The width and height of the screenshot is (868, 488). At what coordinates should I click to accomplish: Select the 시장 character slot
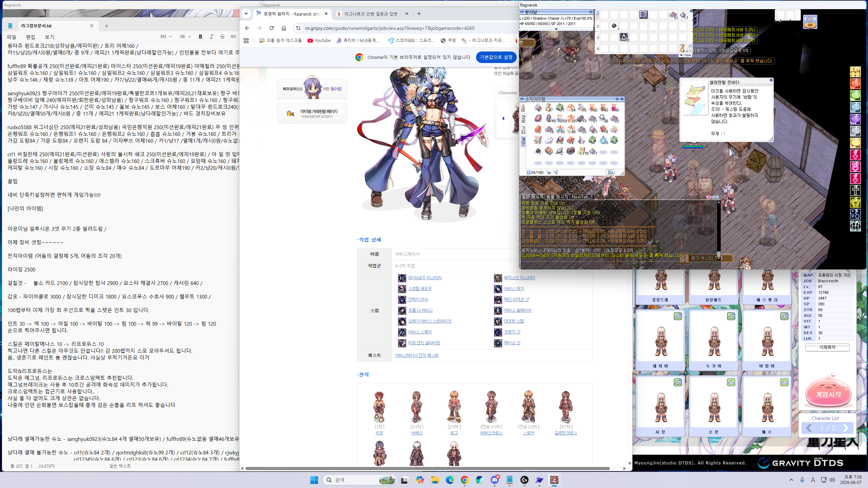point(660,406)
